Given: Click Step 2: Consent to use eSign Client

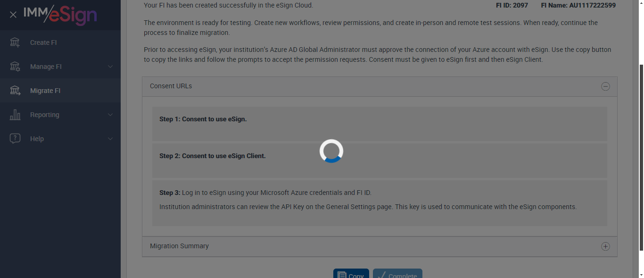Looking at the screenshot, I should [213, 156].
